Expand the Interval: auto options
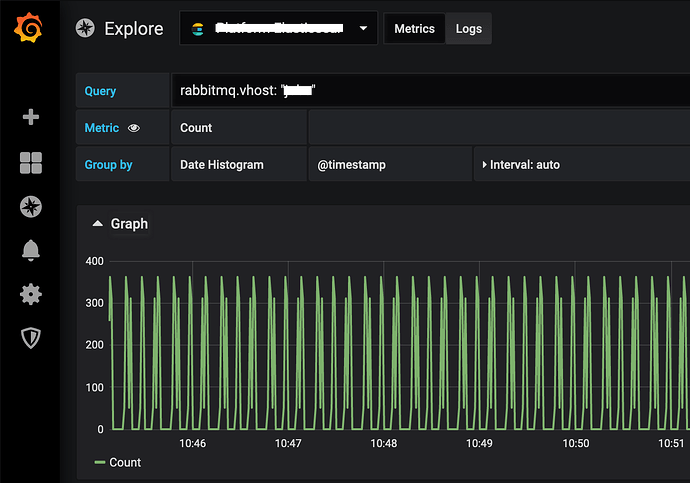 pos(521,164)
